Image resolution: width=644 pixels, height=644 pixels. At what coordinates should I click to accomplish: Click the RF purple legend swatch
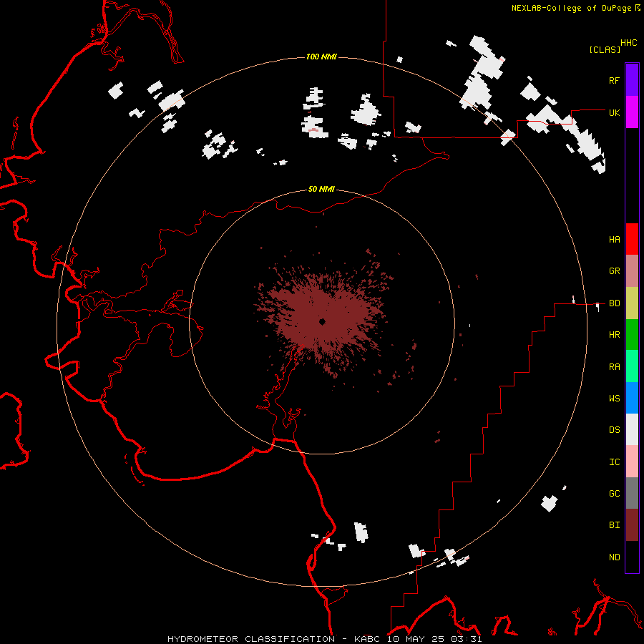point(632,80)
